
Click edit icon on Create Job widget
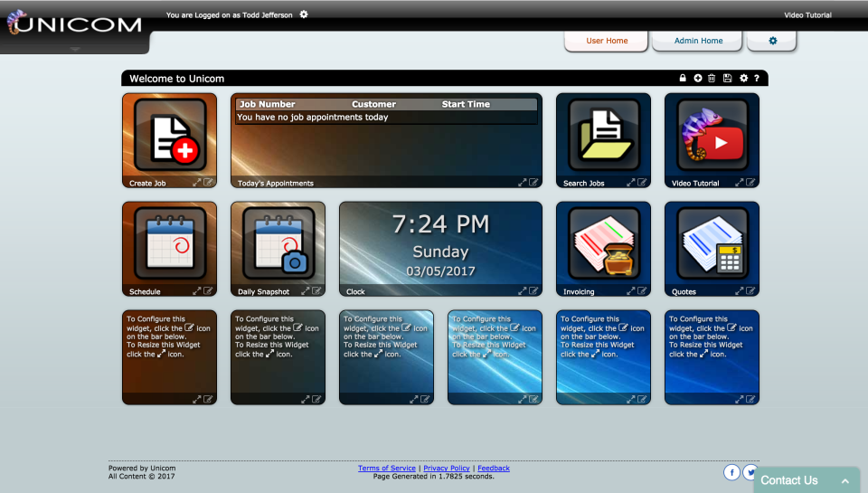pos(208,182)
